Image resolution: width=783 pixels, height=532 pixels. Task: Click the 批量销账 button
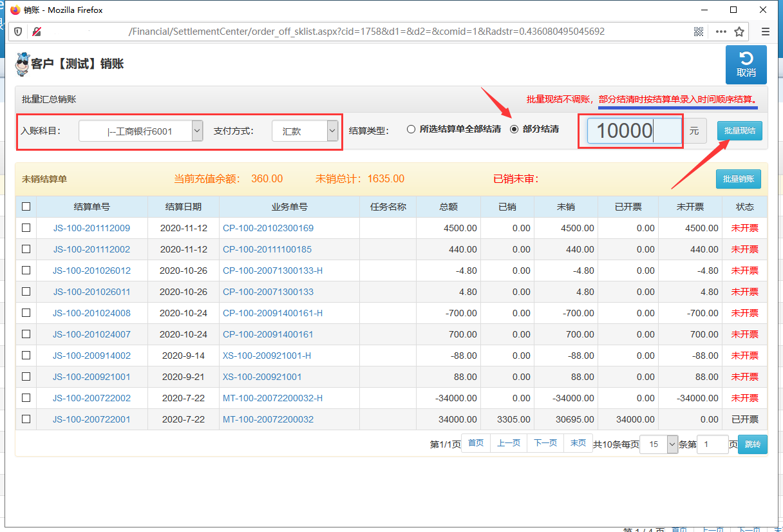739,179
